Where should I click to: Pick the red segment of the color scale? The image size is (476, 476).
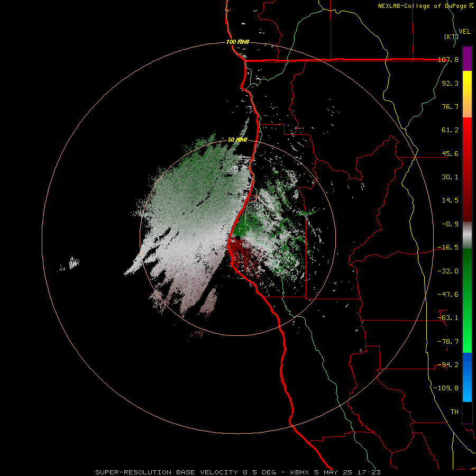[467, 169]
